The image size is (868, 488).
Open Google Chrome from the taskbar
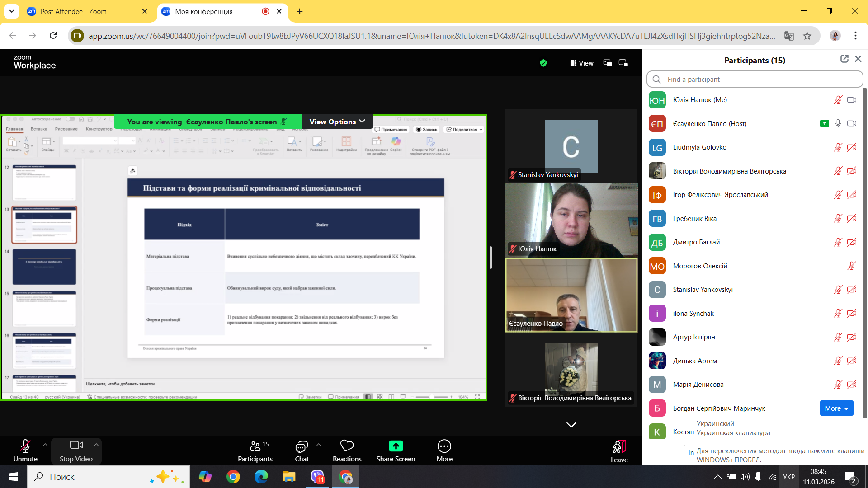point(233,477)
